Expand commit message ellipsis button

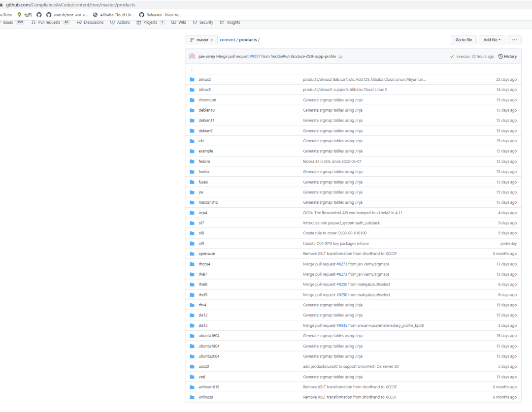click(x=341, y=57)
